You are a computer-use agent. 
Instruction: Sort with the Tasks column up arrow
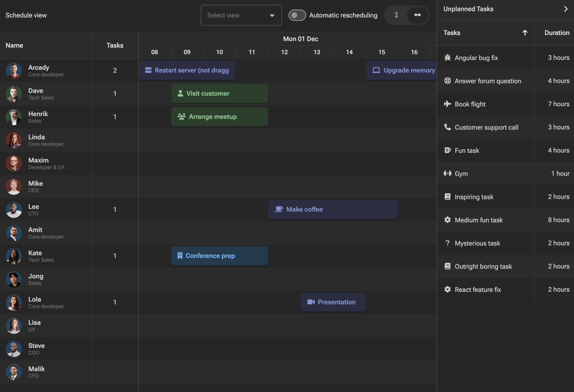click(x=525, y=33)
